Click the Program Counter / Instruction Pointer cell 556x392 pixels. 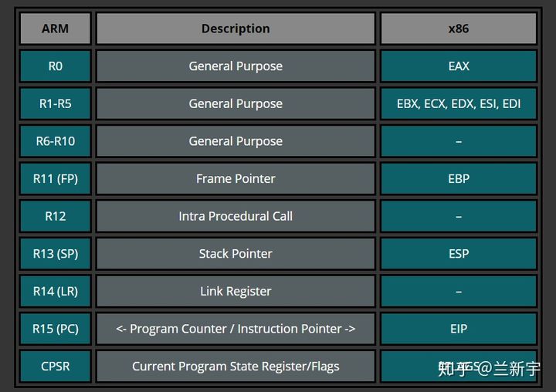point(236,329)
